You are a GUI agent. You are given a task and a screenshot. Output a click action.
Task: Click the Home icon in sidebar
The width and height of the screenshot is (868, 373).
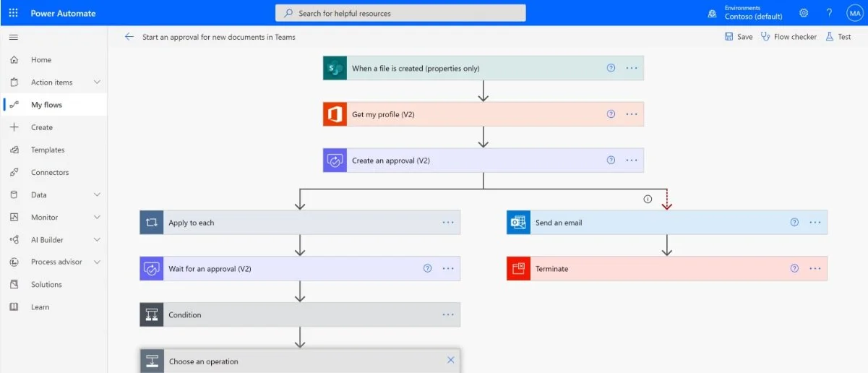(14, 60)
